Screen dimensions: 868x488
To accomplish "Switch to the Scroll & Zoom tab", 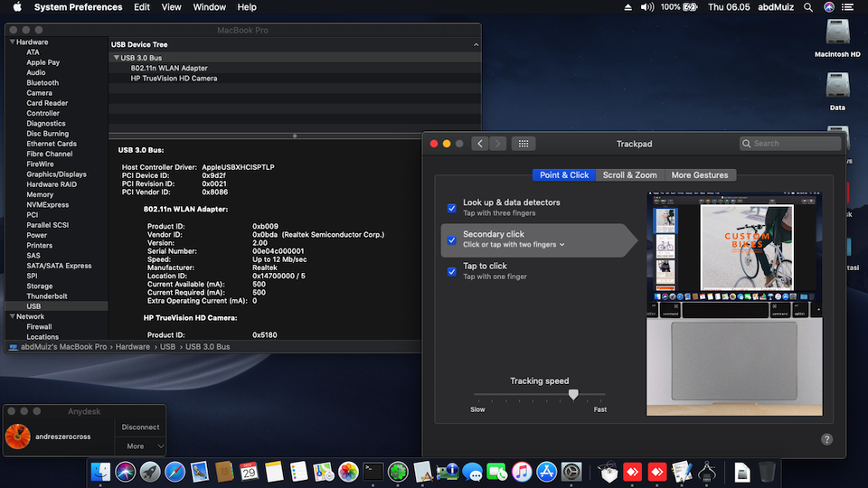I will pyautogui.click(x=630, y=175).
